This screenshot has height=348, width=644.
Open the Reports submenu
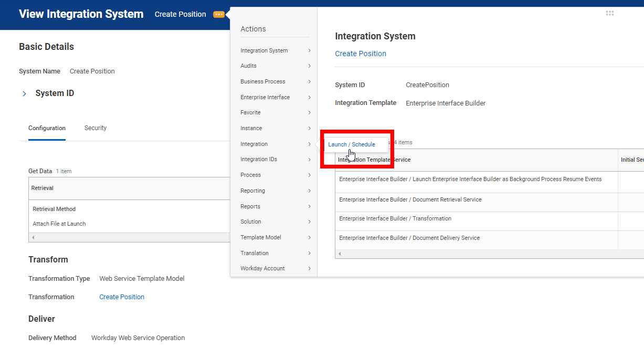(x=276, y=207)
